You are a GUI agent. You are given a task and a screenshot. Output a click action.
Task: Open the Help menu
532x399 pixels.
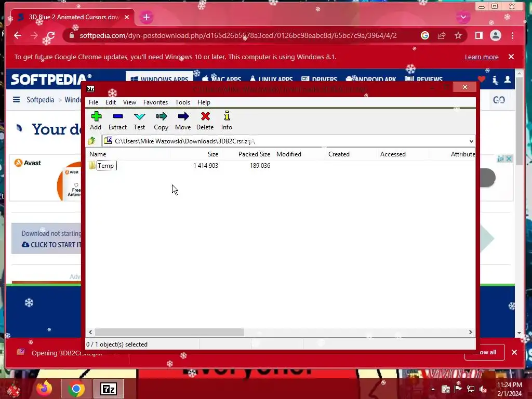pos(204,102)
